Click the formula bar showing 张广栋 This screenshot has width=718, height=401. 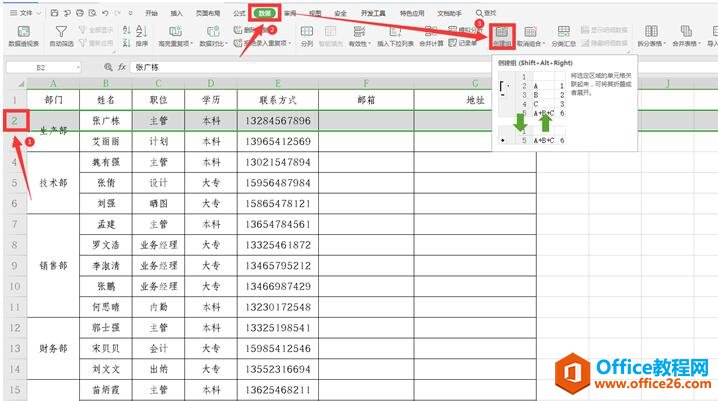[311, 67]
